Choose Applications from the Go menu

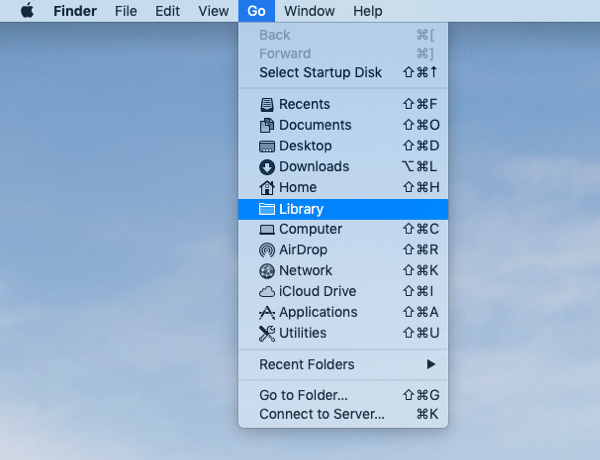tap(343, 312)
